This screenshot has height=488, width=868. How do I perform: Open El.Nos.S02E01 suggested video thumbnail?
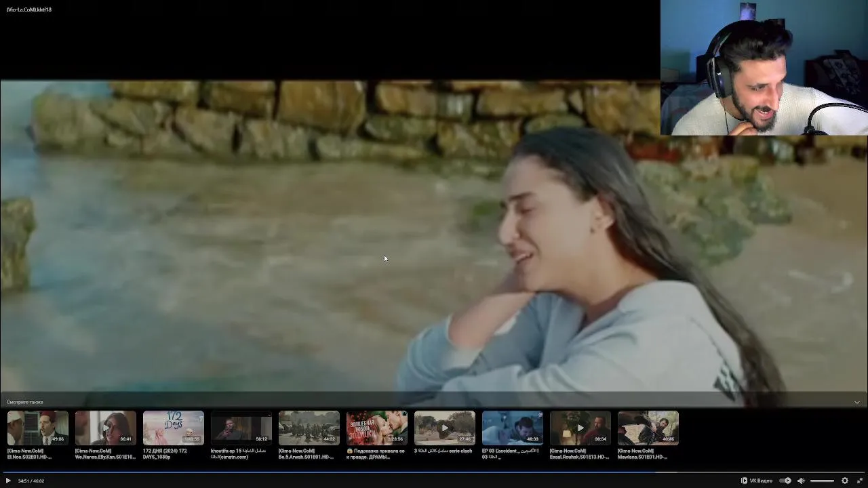click(x=38, y=428)
